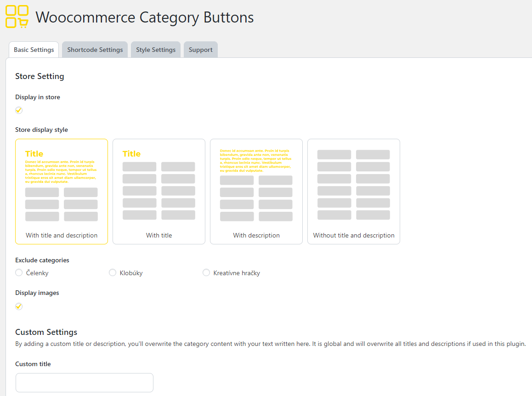Click the Woocommerce Category Buttons page title
The width and height of the screenshot is (532, 396).
tap(145, 17)
